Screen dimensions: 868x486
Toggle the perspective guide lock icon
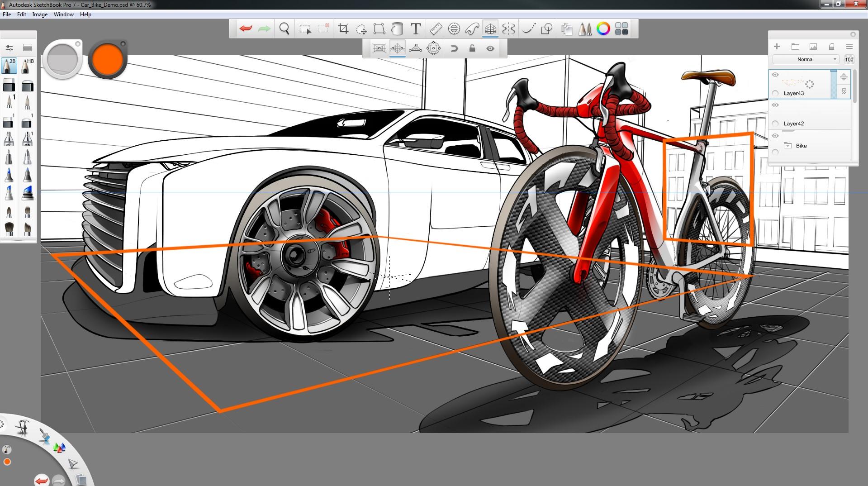pos(472,48)
